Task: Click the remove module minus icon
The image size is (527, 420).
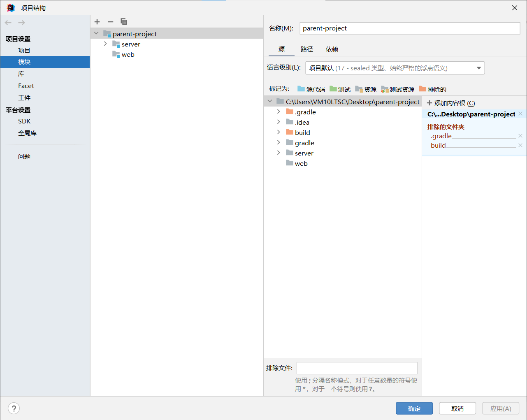Action: tap(110, 22)
